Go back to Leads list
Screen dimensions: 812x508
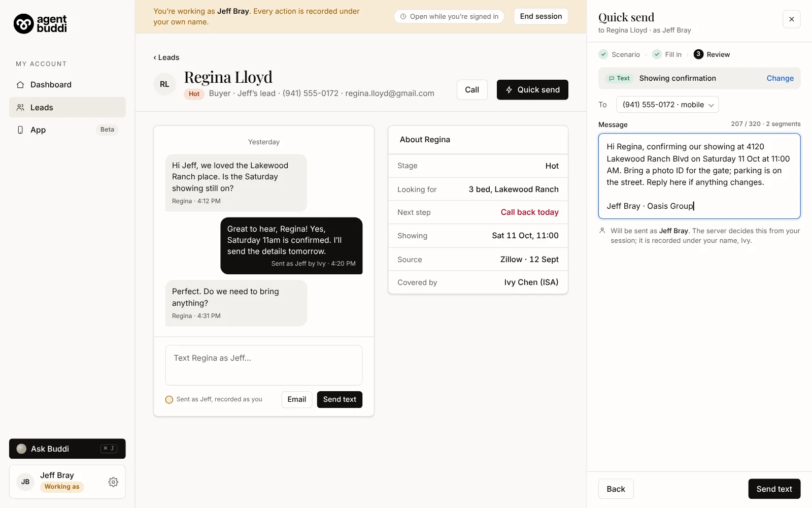[x=166, y=57]
